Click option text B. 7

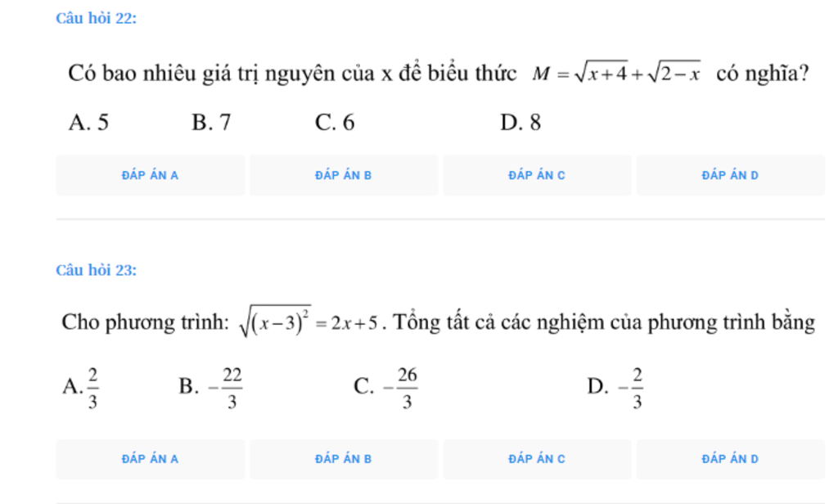[x=212, y=123]
